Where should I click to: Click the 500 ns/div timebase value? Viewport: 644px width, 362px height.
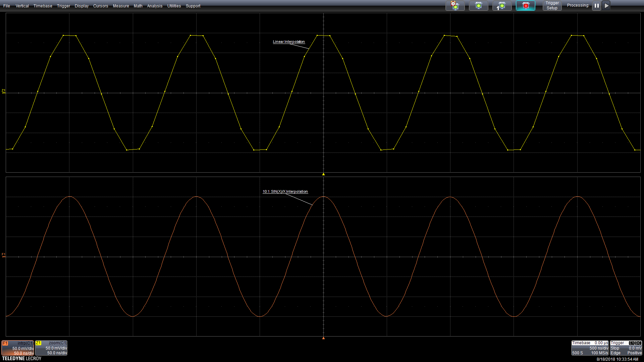click(x=599, y=348)
